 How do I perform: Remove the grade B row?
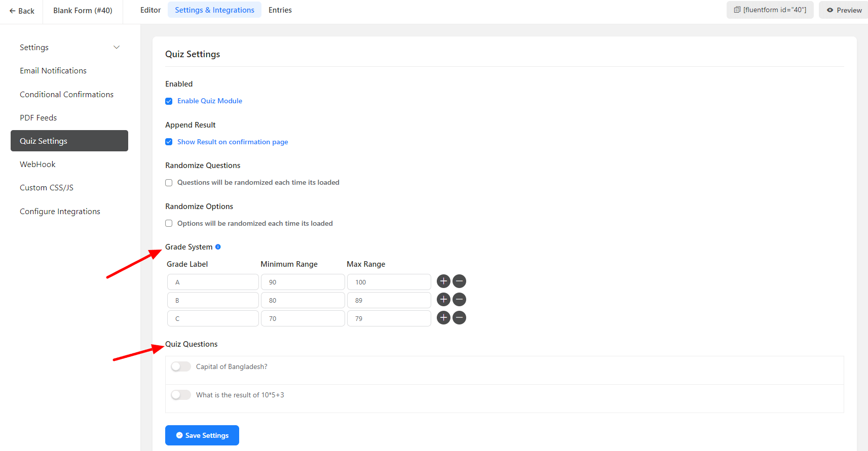(459, 300)
